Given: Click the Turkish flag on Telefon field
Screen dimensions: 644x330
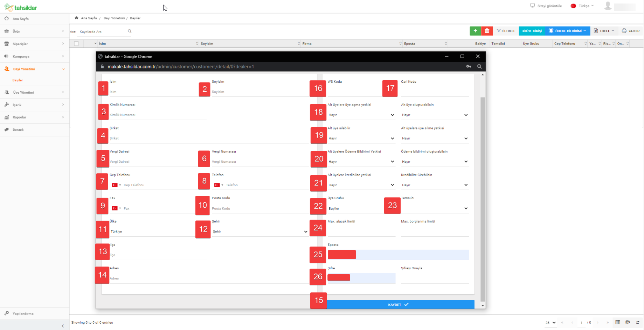Looking at the screenshot, I should [x=217, y=185].
